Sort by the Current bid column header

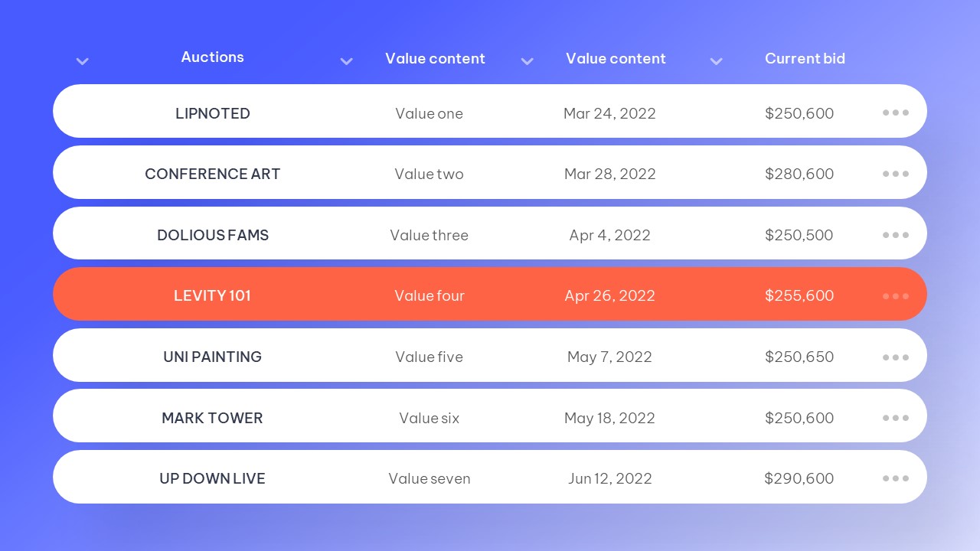coord(805,59)
